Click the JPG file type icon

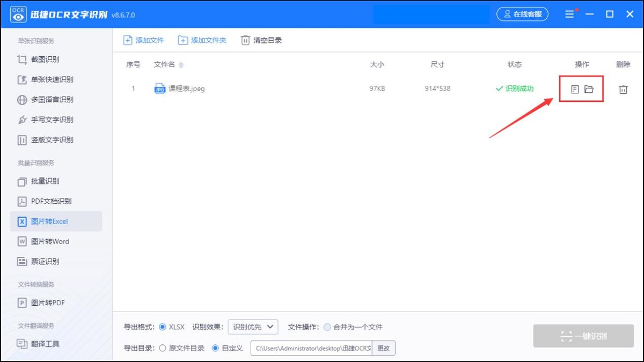pos(159,88)
